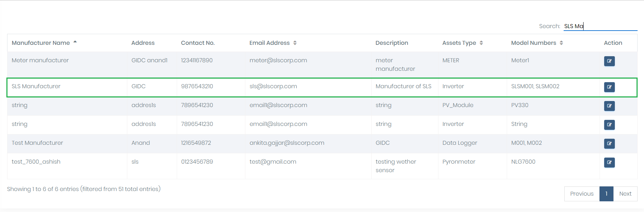The width and height of the screenshot is (644, 212).
Task: Edit the Meter manufacturer record
Action: click(x=609, y=61)
